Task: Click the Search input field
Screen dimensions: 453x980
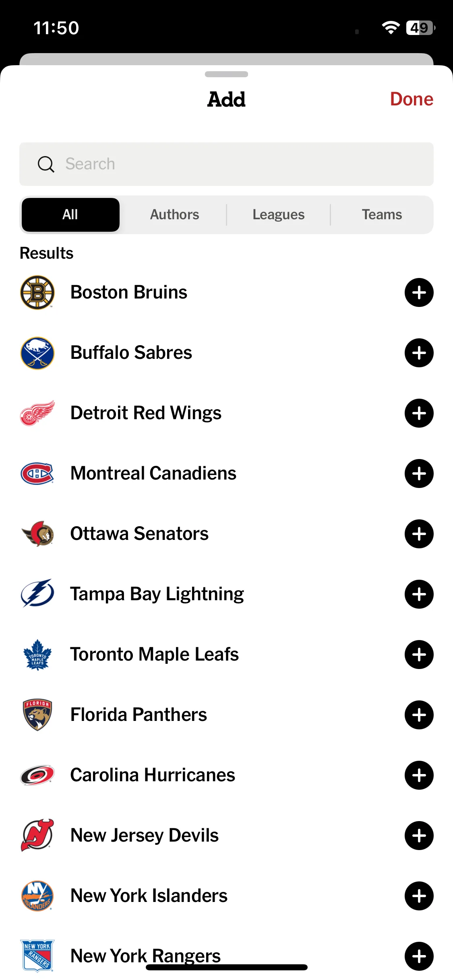Action: [226, 164]
